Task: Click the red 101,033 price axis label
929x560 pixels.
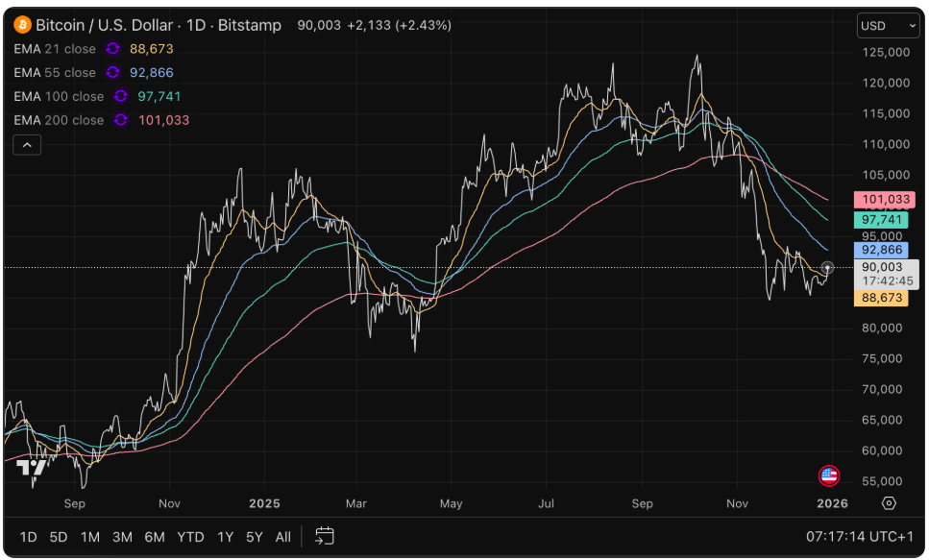Action: 885,199
